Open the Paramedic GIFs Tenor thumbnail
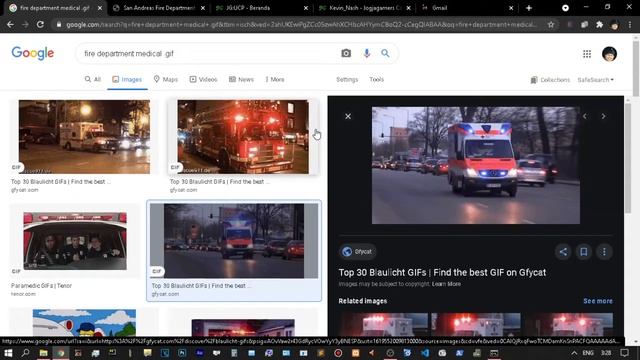The height and width of the screenshot is (360, 640). (75, 241)
